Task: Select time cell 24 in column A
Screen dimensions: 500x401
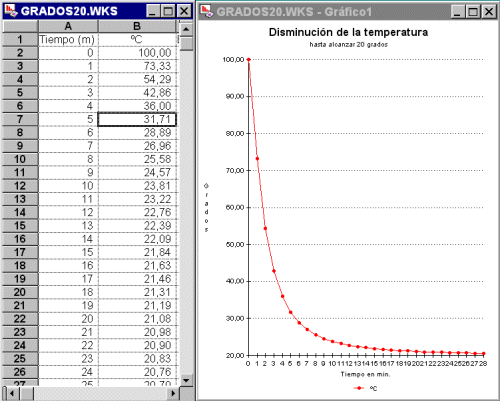Action: point(68,372)
